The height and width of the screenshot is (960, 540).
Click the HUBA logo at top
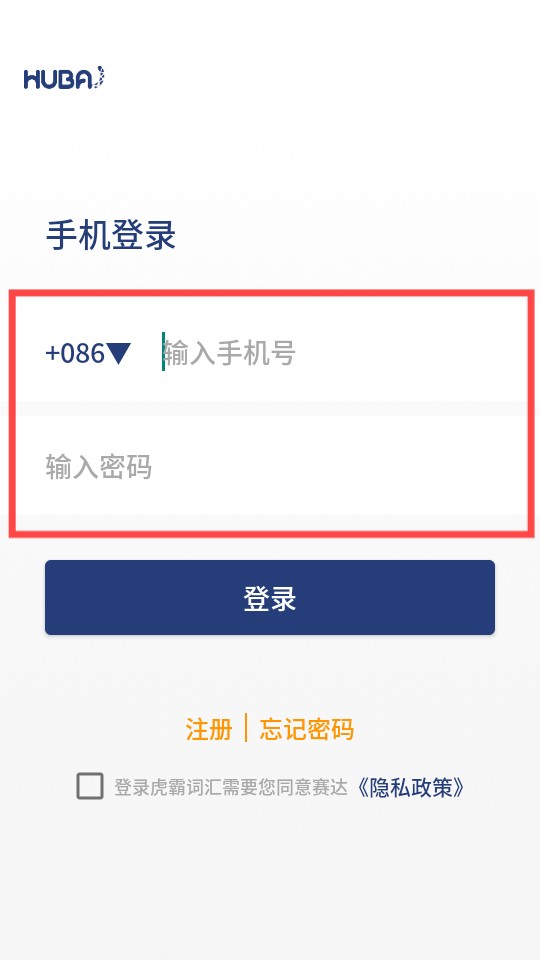64,78
